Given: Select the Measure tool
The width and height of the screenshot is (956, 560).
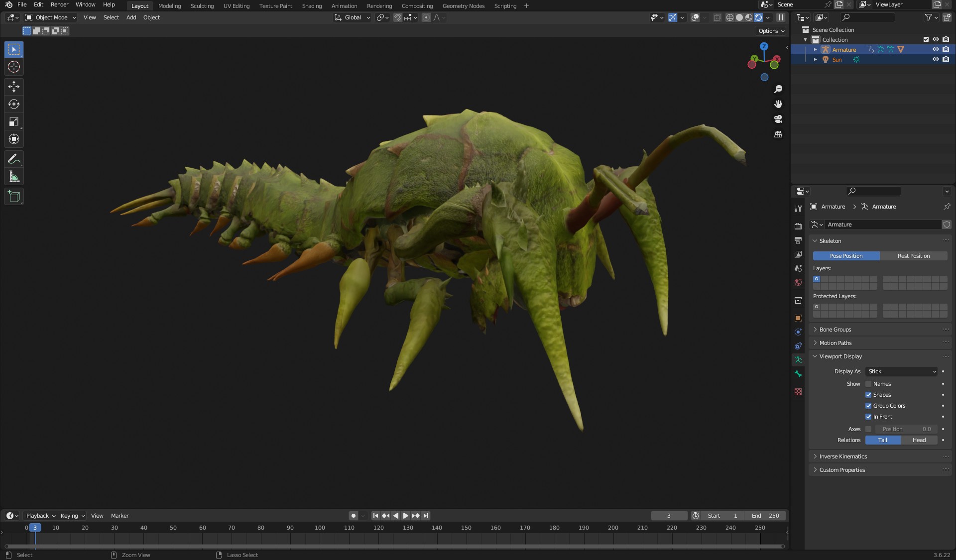Looking at the screenshot, I should (x=14, y=177).
